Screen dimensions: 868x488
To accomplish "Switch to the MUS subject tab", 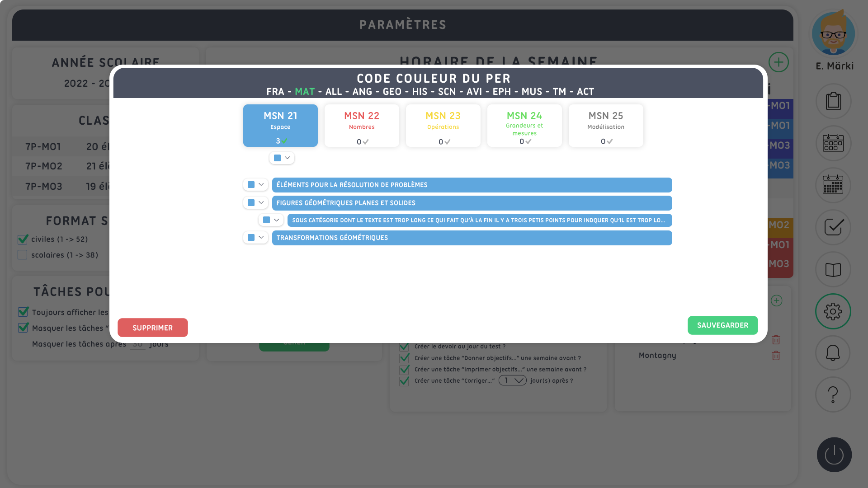I will click(532, 92).
